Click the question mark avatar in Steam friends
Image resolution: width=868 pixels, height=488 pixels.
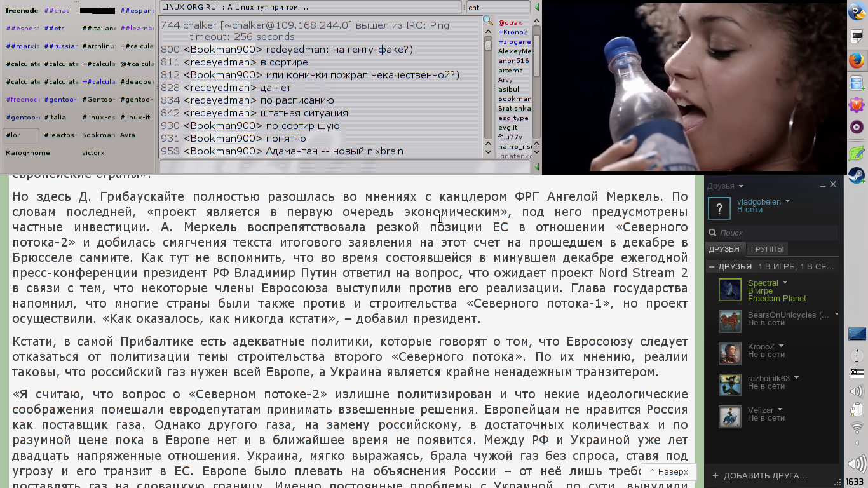pos(719,208)
